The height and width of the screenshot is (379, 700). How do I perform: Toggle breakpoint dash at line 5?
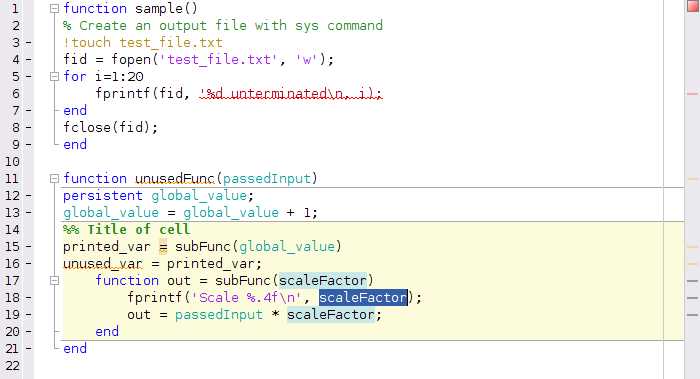29,77
